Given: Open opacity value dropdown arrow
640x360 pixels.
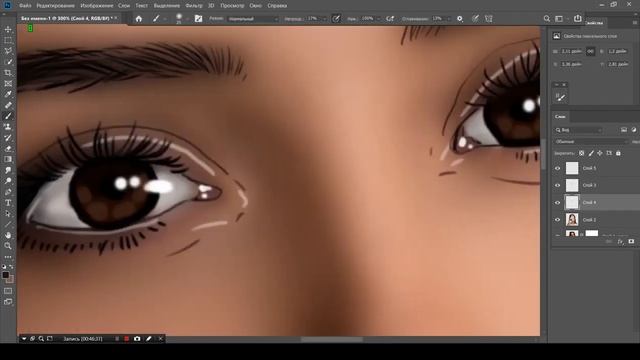Looking at the screenshot, I should click(325, 19).
